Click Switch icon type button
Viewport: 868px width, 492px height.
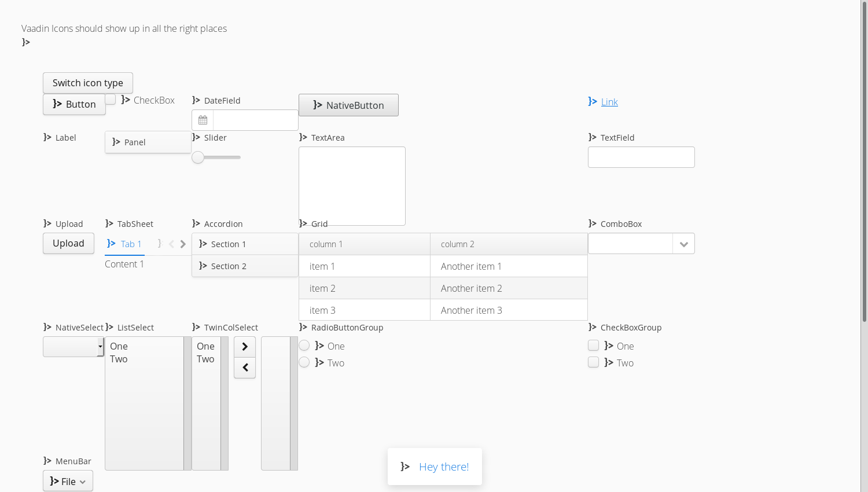click(x=88, y=83)
